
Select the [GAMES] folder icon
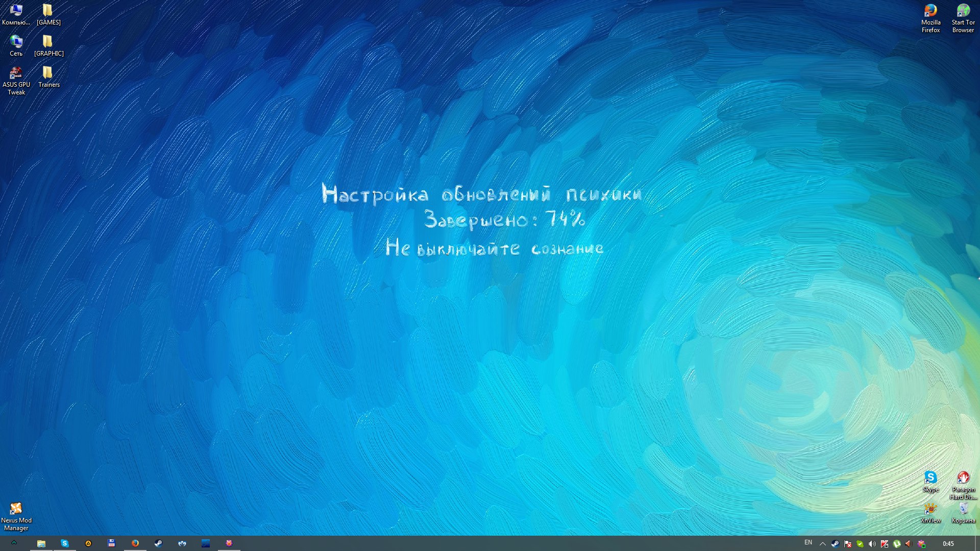click(x=48, y=11)
